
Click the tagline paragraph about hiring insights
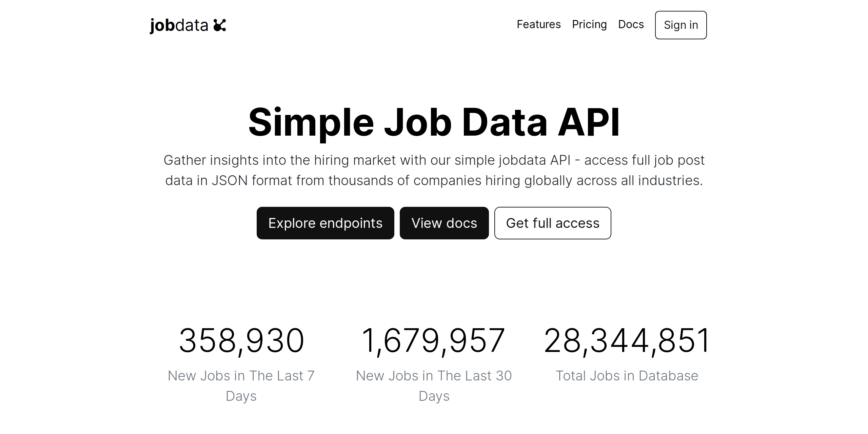coord(434,170)
